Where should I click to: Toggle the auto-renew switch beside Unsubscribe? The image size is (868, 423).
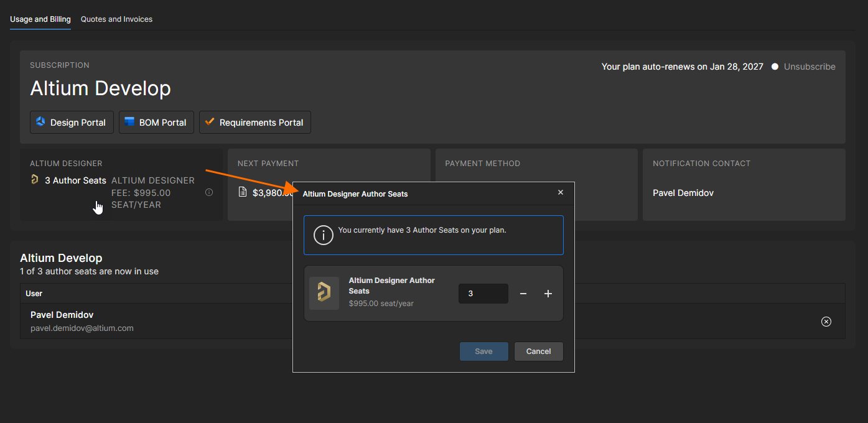pos(775,67)
